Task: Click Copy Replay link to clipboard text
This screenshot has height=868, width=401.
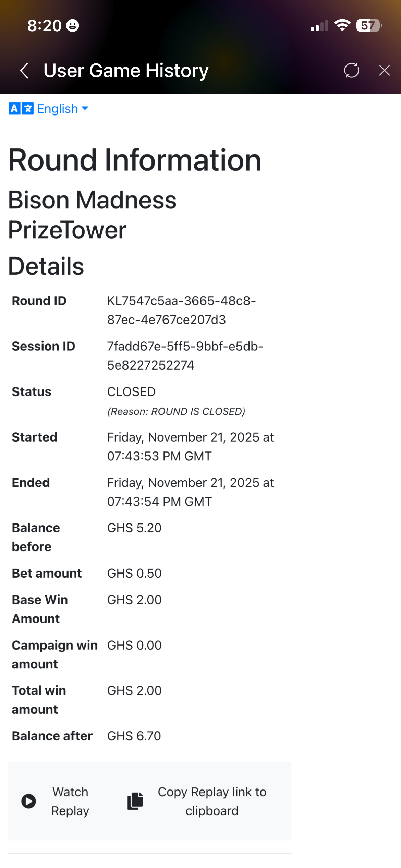Action: pyautogui.click(x=212, y=801)
